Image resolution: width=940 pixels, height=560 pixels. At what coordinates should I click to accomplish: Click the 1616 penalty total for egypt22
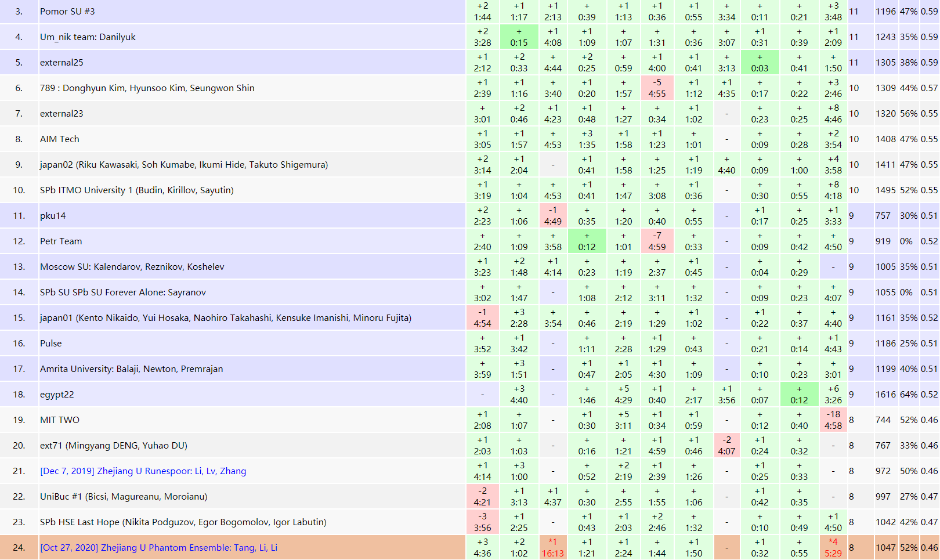point(885,395)
